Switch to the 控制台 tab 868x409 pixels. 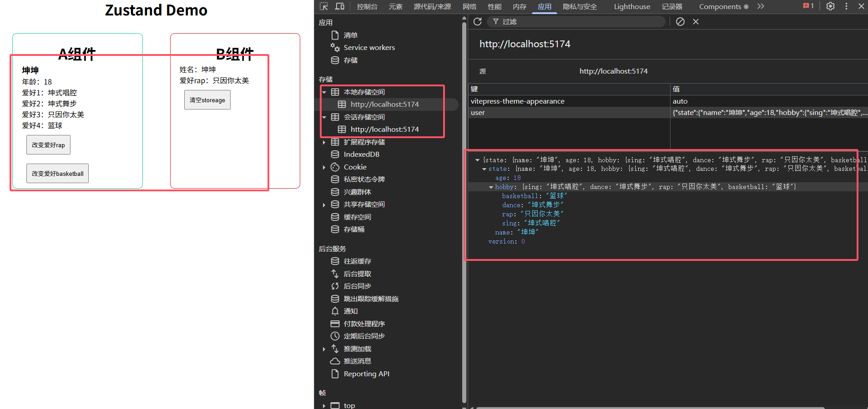click(x=367, y=6)
